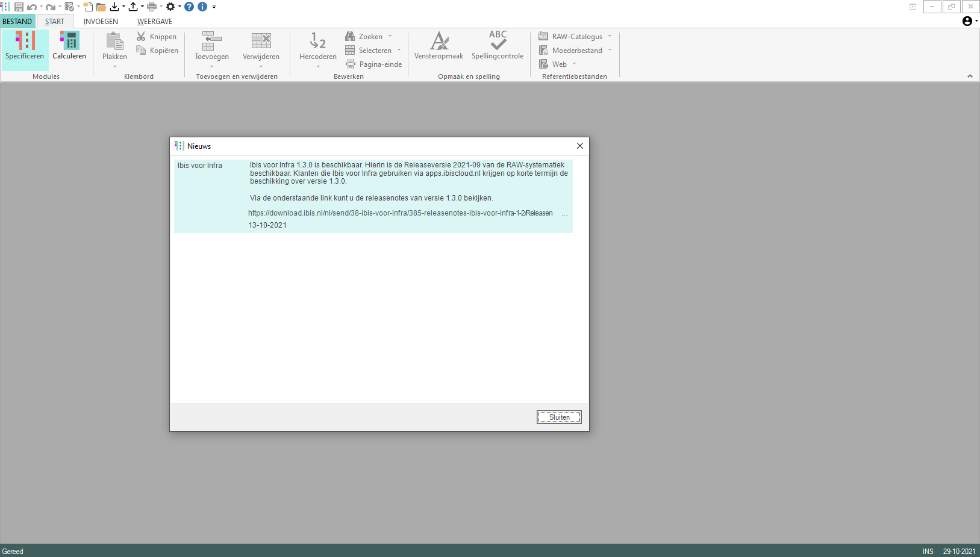Click the export (upload arrow) icon
This screenshot has height=557, width=980.
pos(133,7)
